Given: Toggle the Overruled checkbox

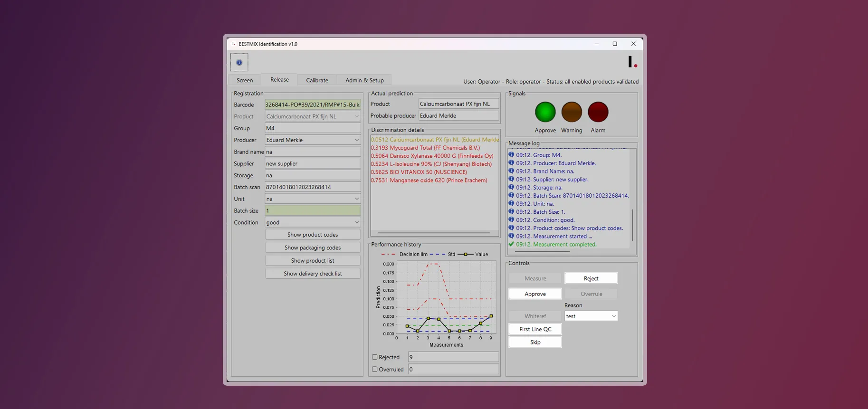Looking at the screenshot, I should click(x=374, y=369).
